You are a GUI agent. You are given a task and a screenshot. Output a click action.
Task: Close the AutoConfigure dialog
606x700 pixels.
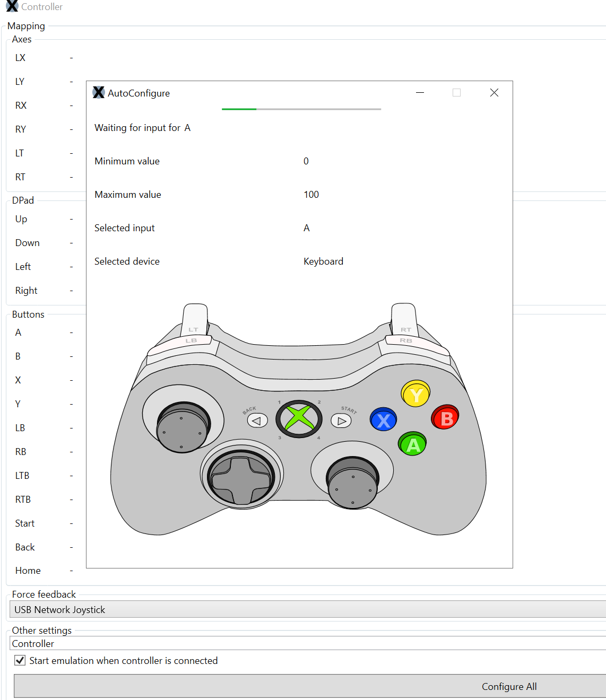pos(494,93)
